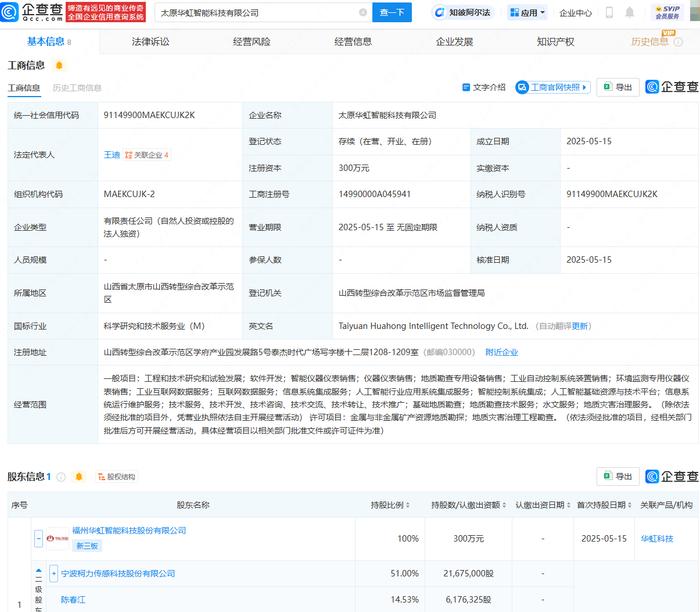The image size is (700, 612).
Task: Open shareholder 陈春江 link
Action: point(73,600)
